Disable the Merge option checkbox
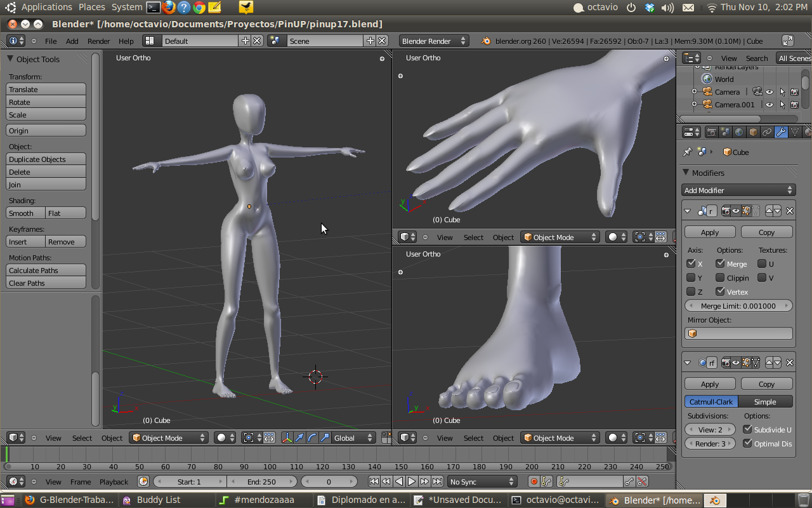Screen dimensions: 812x508 click(x=720, y=264)
